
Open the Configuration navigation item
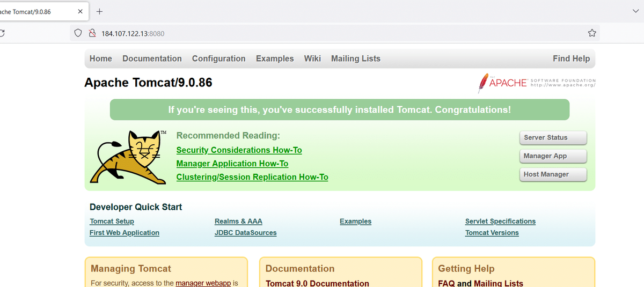[218, 58]
